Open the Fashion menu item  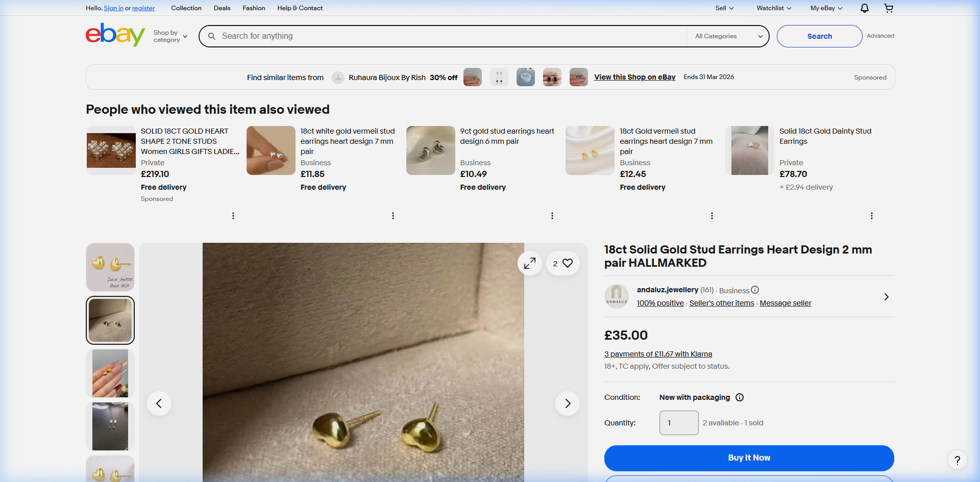click(254, 8)
